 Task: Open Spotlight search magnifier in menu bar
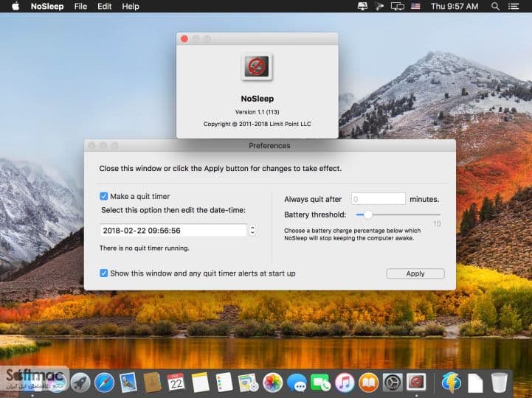coord(495,7)
